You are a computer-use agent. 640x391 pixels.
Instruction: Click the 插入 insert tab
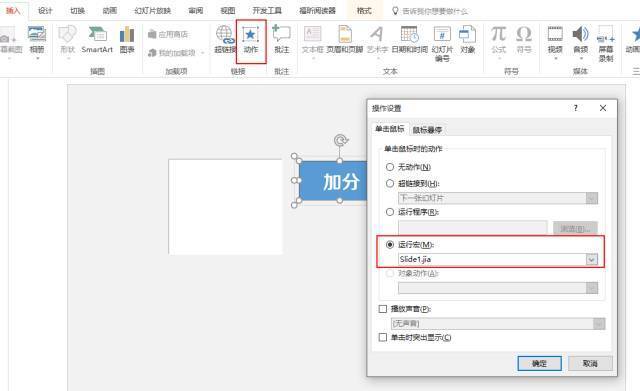pyautogui.click(x=13, y=11)
